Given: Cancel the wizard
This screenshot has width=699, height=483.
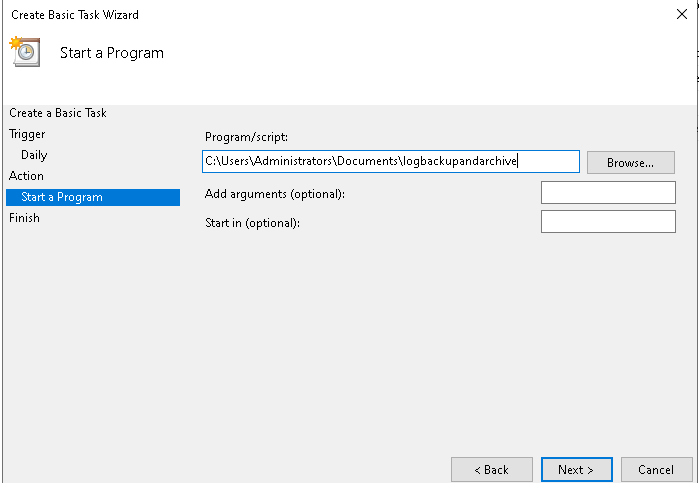Looking at the screenshot, I should point(656,469).
